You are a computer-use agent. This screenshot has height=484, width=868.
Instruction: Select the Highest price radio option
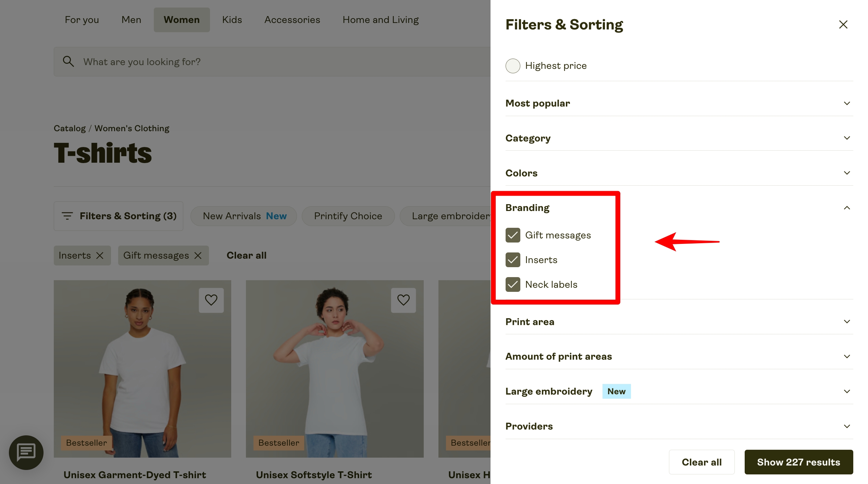(513, 66)
